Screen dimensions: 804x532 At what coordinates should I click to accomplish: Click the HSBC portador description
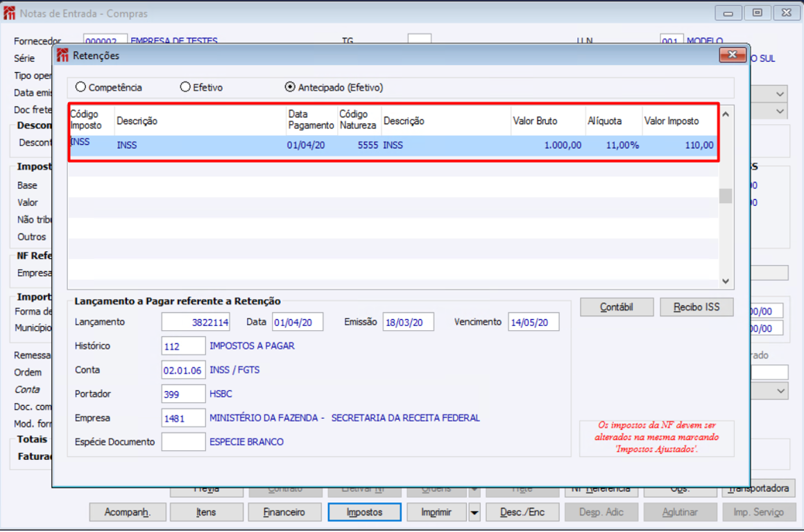pyautogui.click(x=221, y=394)
